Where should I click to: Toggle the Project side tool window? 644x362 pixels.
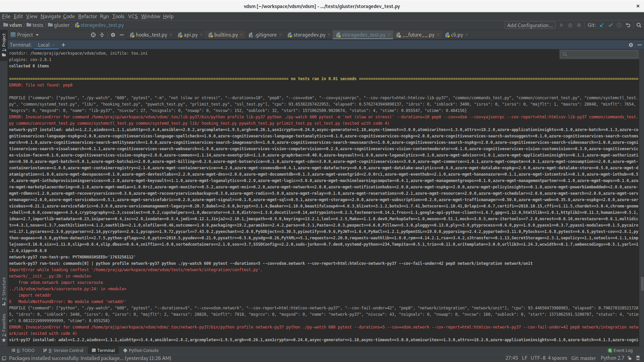(4, 44)
